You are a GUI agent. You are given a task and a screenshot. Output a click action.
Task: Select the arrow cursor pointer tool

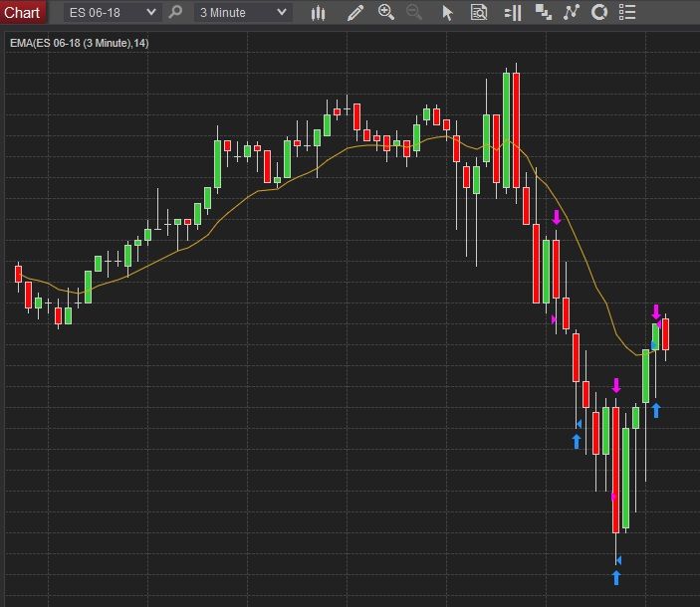pos(447,13)
